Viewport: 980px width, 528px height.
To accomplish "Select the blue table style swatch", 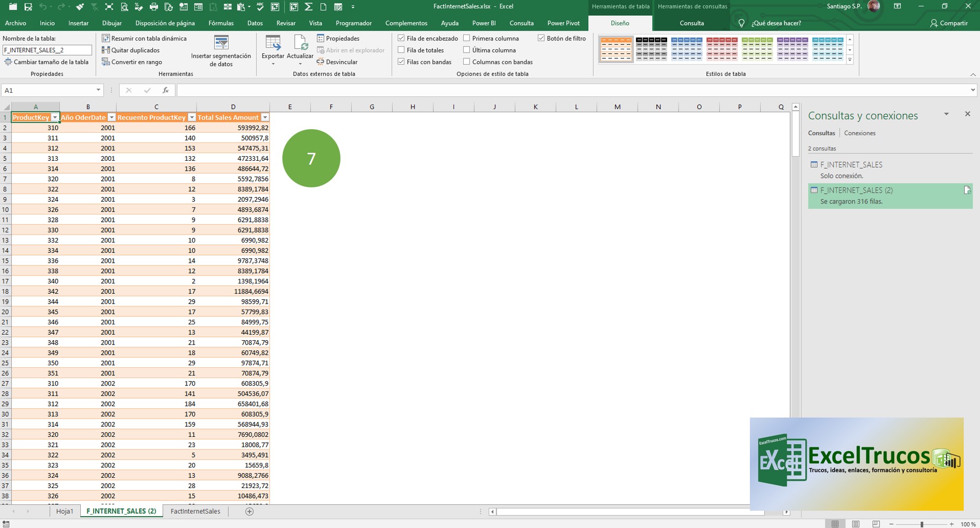I will [686, 49].
